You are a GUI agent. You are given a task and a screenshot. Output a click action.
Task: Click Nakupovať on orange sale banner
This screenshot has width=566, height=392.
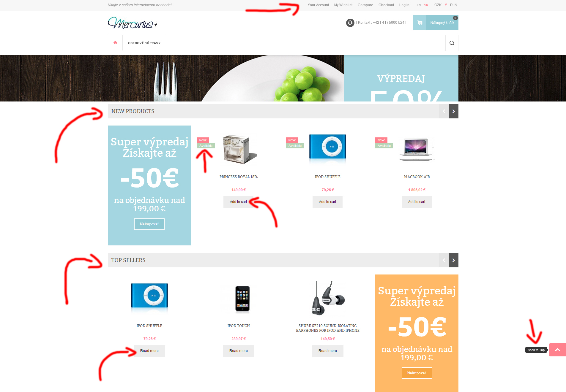[417, 373]
